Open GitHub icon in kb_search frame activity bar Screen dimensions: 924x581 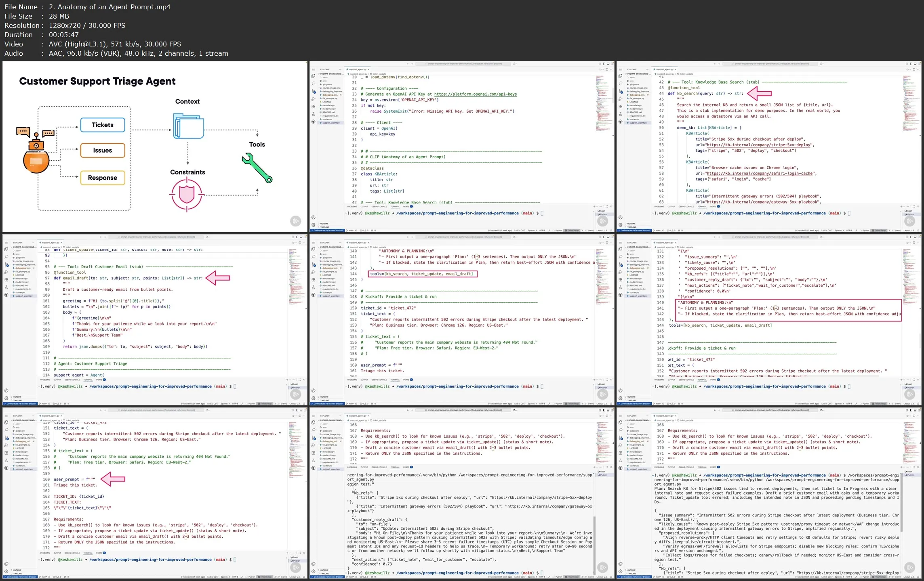[621, 122]
